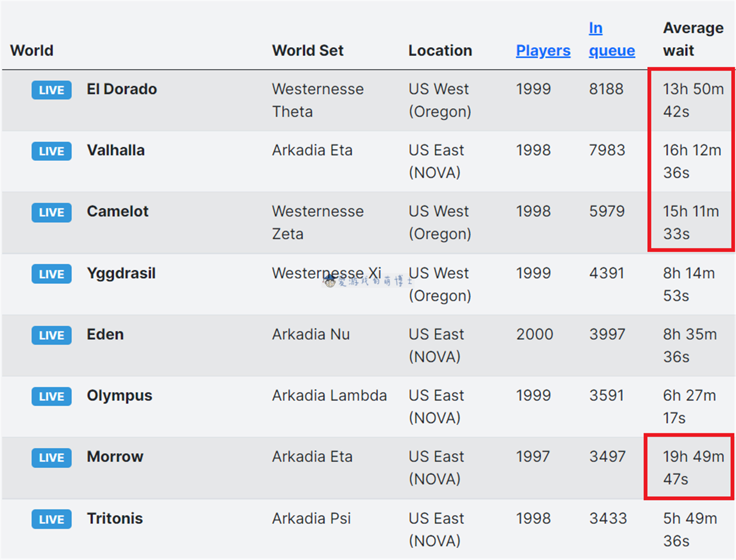Click the World Set column header

click(308, 51)
